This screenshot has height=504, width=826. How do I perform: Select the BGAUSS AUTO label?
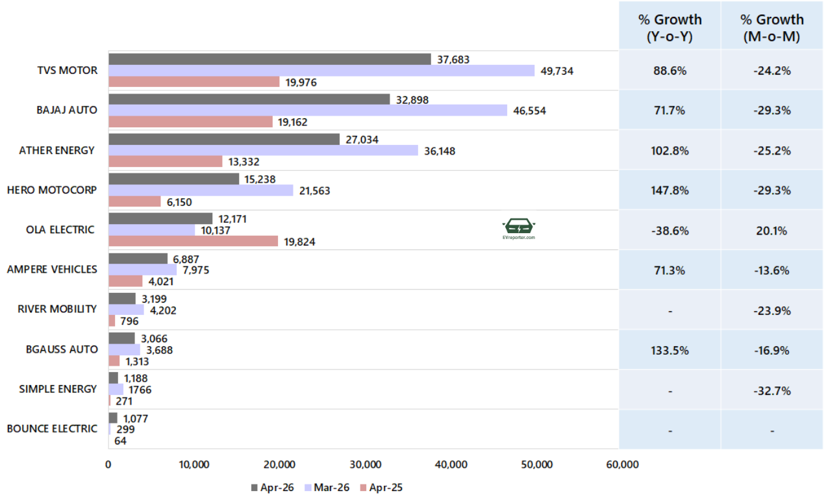[62, 349]
